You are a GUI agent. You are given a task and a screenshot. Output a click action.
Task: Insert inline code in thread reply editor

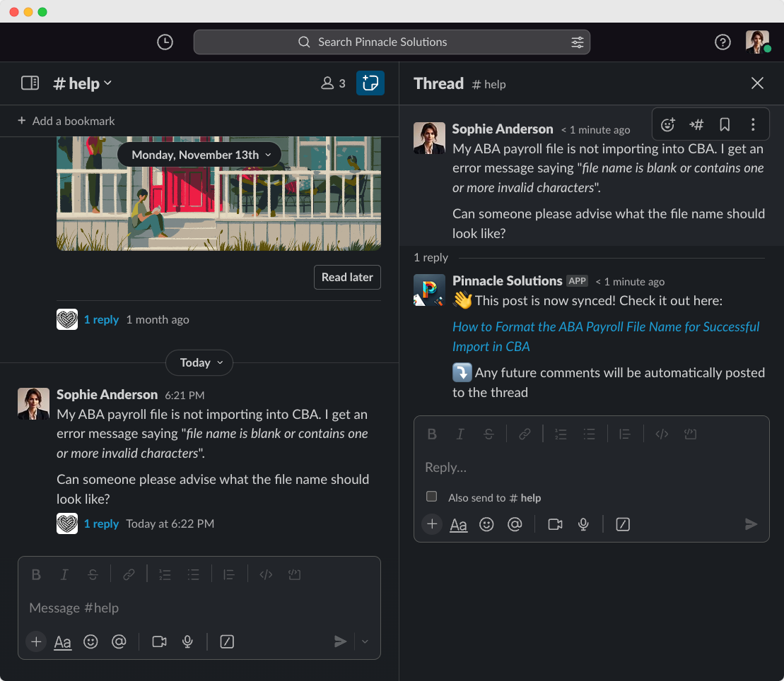tap(662, 434)
